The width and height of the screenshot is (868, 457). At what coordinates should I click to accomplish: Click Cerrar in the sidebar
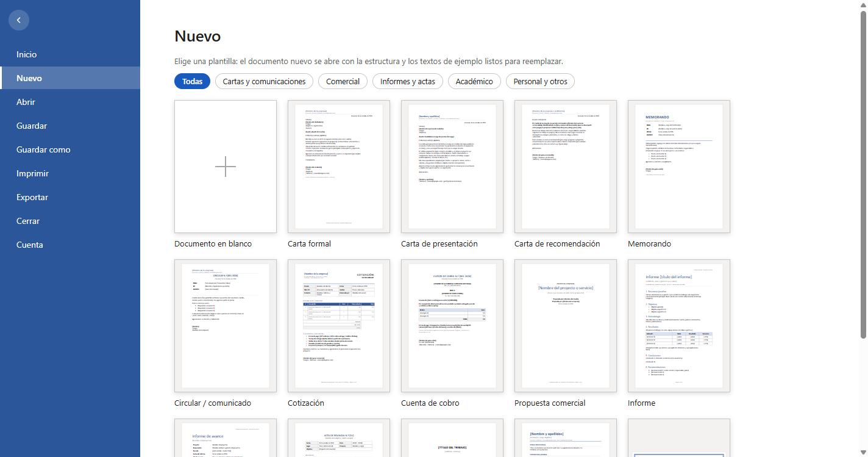pos(70,221)
